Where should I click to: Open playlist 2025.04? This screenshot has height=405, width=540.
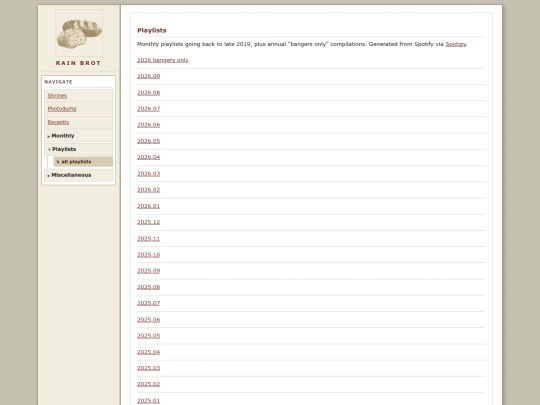pyautogui.click(x=148, y=352)
